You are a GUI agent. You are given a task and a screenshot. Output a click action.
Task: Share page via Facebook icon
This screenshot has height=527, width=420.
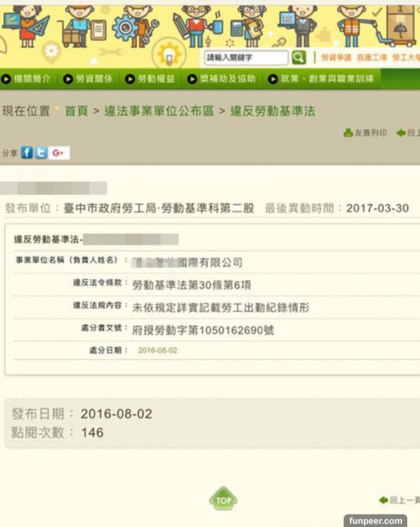(27, 153)
